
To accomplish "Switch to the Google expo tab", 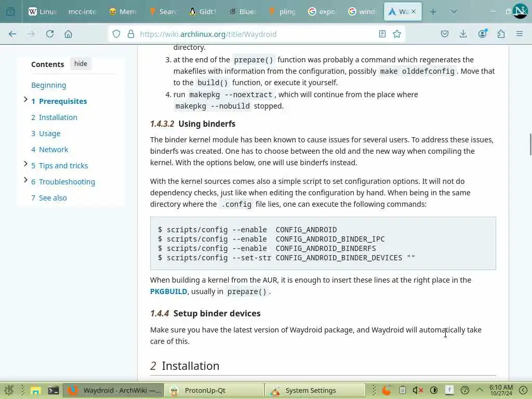I will click(x=322, y=12).
